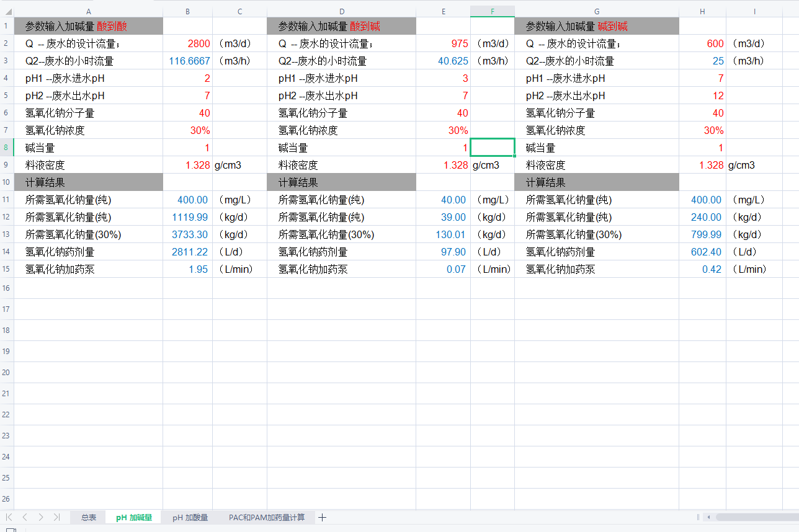Click the 240.00 kg/d result cell
The height and width of the screenshot is (532, 799).
click(702, 217)
